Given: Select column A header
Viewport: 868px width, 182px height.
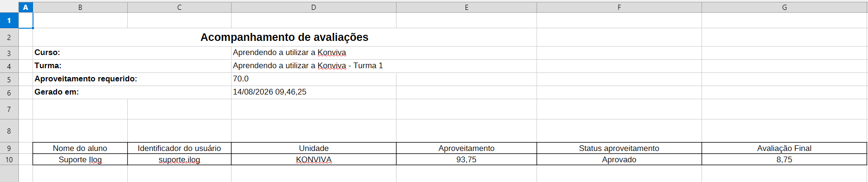Looking at the screenshot, I should point(25,7).
